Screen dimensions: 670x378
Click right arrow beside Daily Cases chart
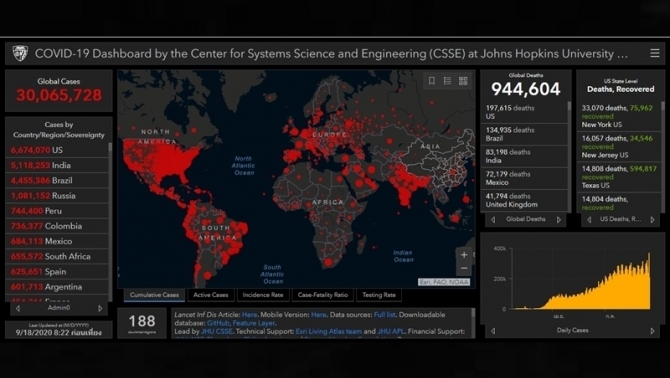pyautogui.click(x=652, y=331)
